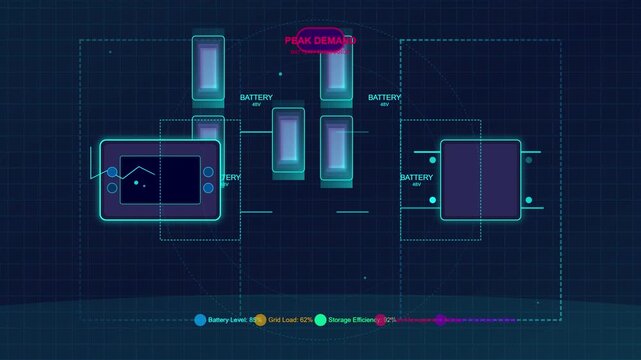Viewport: 641px width, 360px height.
Task: Click the lower-right cyan terminal of the square module
Action: [x=529, y=200]
